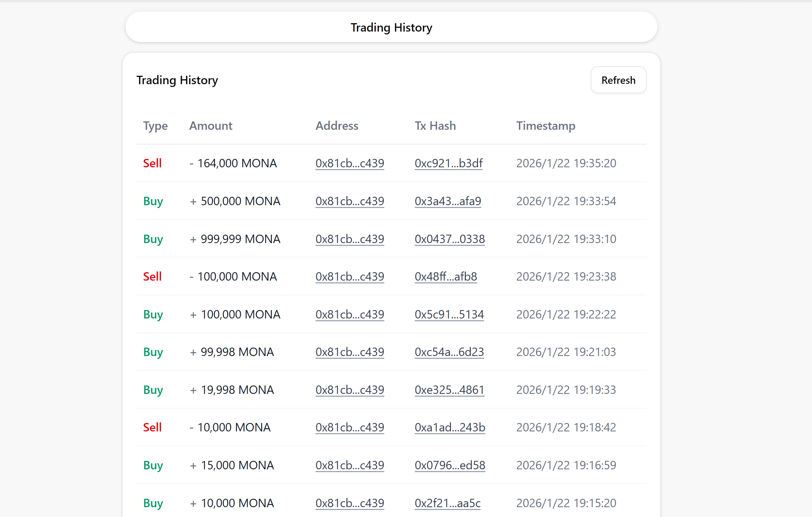Screen dimensions: 812x517
Task: Open tx hash 0x0796...ed58 link
Action: click(x=450, y=465)
